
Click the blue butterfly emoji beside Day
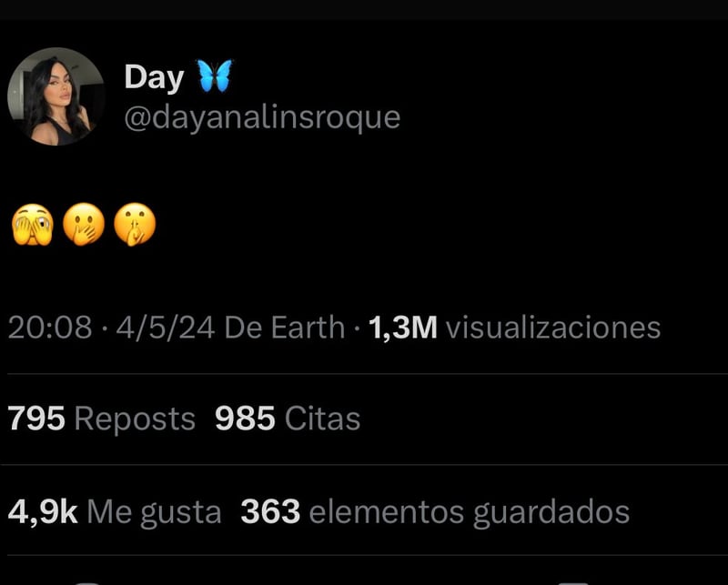pyautogui.click(x=215, y=76)
